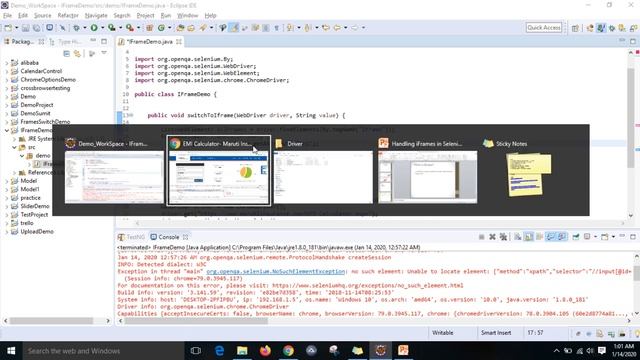Click the Clear Console icon
Viewport: 640px width, 360px height.
click(518, 237)
